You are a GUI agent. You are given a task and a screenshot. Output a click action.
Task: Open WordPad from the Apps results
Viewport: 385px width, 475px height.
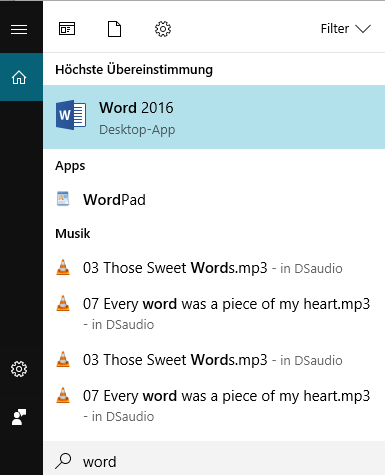[x=214, y=200]
